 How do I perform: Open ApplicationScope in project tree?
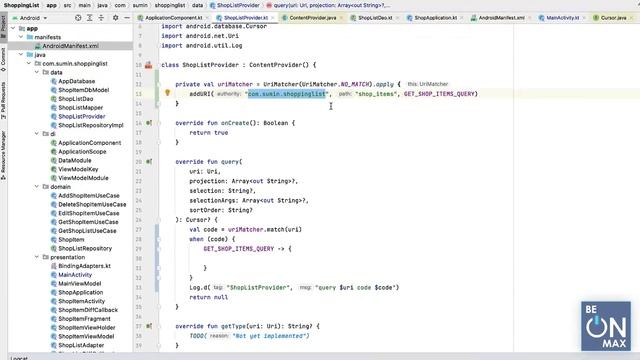click(x=82, y=151)
